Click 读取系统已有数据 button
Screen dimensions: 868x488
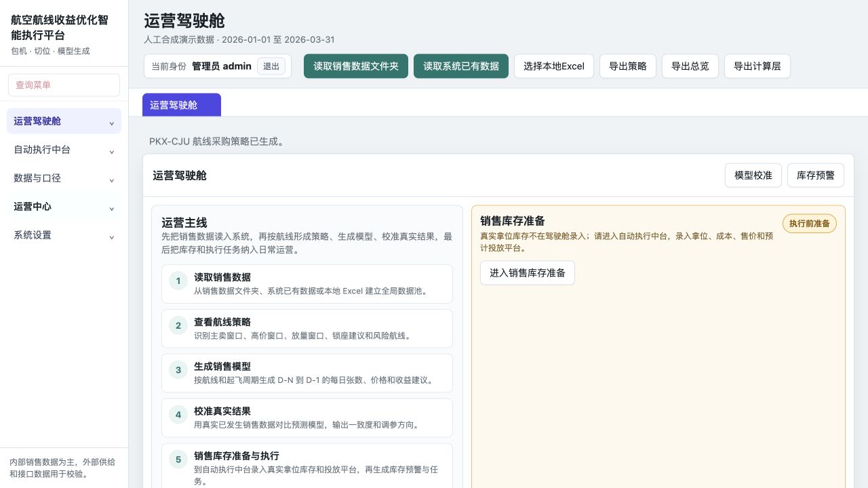461,66
